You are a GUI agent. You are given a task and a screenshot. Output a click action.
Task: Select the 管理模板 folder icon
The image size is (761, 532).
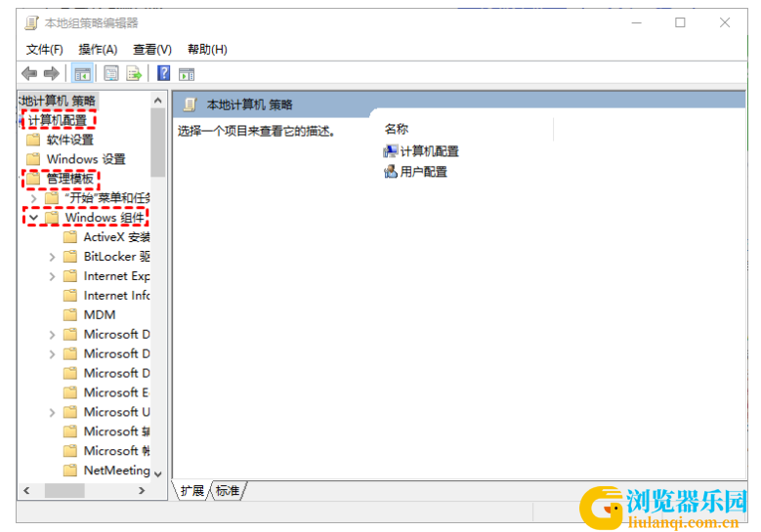coord(33,179)
